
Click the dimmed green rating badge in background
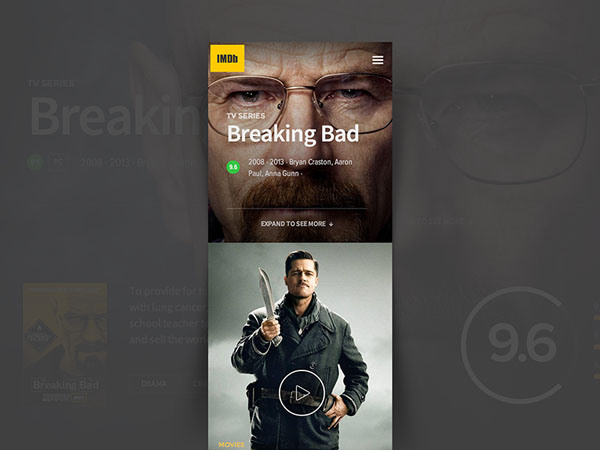pyautogui.click(x=35, y=162)
